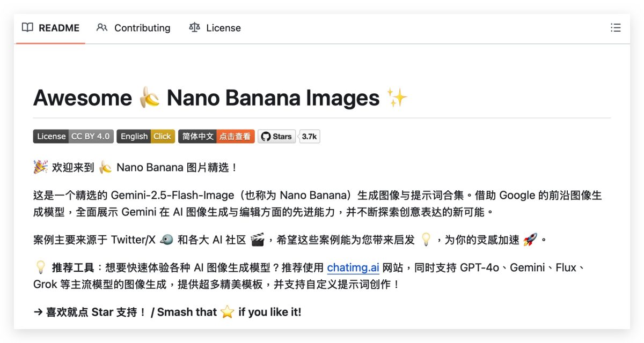Click the star emoji in Smash that line
Image resolution: width=644 pixels, height=343 pixels.
click(x=228, y=312)
